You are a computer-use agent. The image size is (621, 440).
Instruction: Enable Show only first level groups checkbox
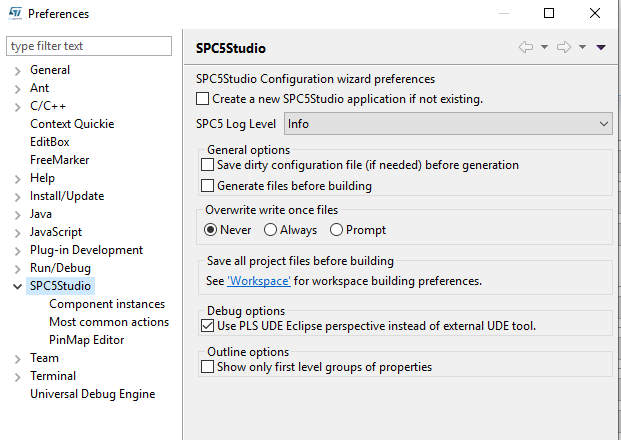tap(208, 367)
